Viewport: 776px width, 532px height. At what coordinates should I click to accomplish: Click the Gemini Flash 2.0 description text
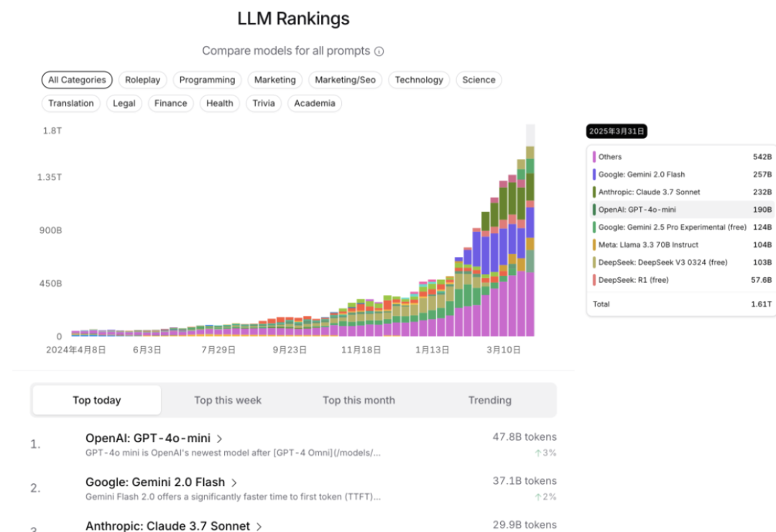tap(233, 497)
